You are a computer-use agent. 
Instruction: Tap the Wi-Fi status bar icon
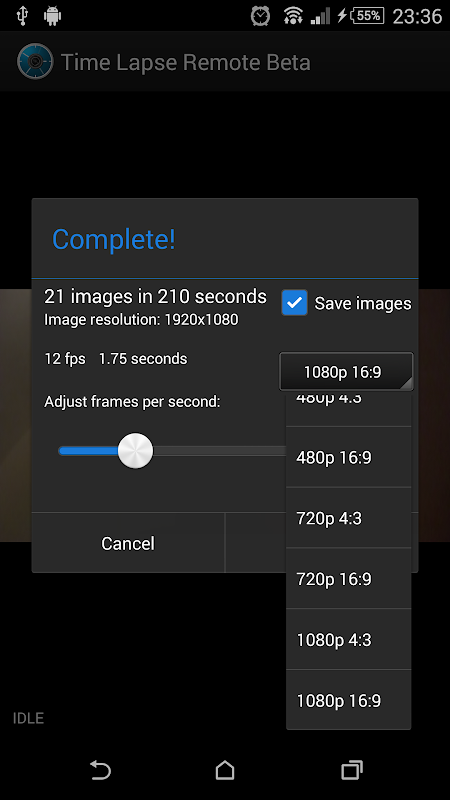pyautogui.click(x=293, y=16)
